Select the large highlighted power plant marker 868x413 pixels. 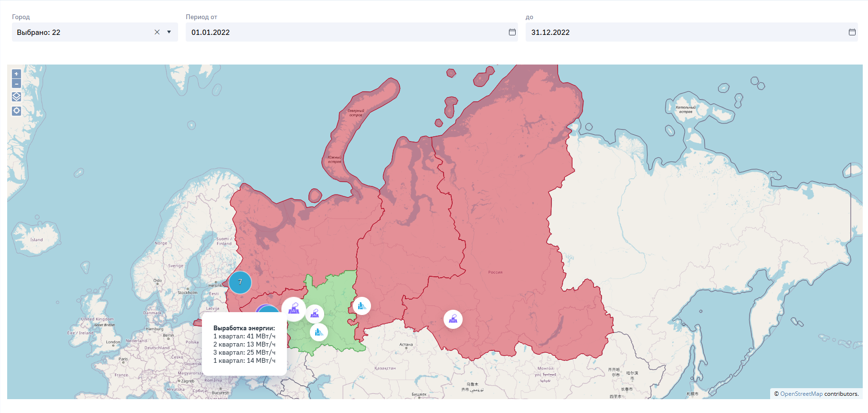294,309
